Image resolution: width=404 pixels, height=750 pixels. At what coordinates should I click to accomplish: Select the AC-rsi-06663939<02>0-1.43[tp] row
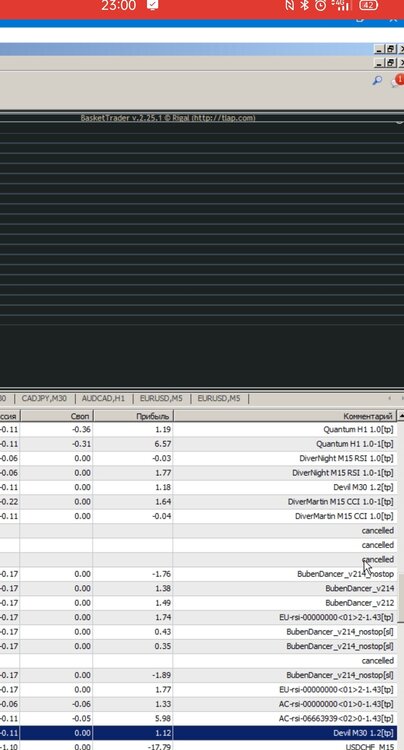pos(198,718)
